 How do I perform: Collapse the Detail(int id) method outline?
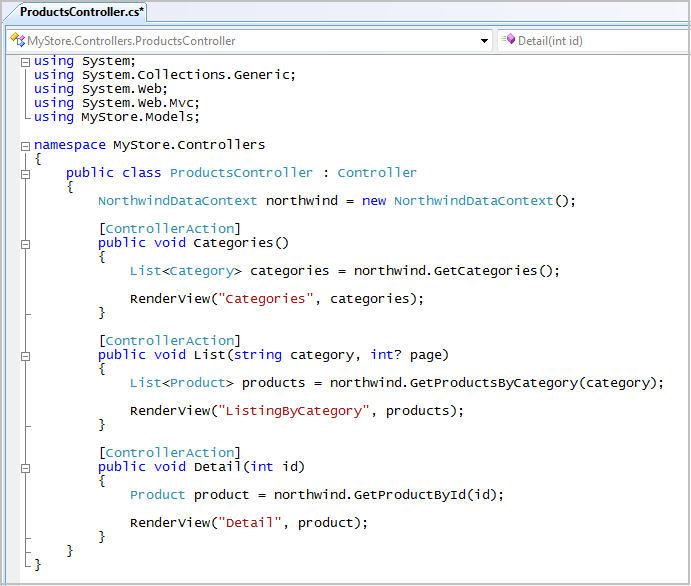point(26,468)
